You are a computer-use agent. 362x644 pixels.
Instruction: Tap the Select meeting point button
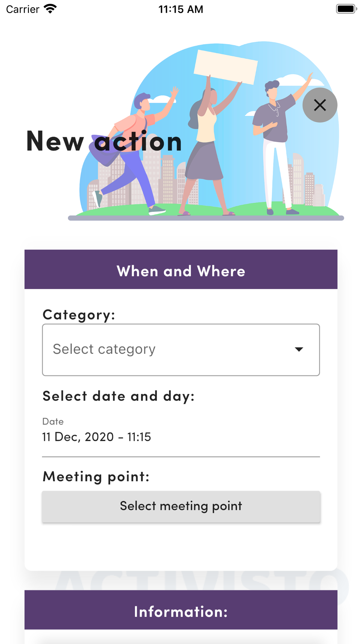point(181,506)
